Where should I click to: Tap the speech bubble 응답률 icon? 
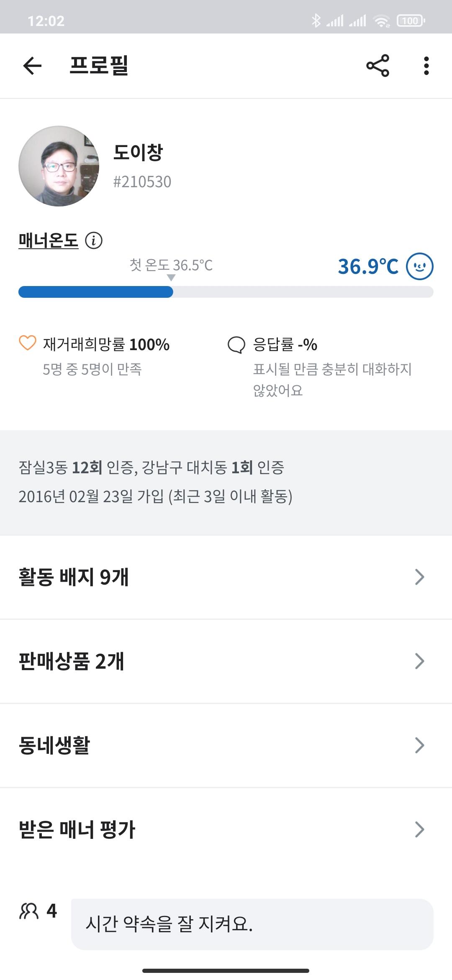[x=236, y=345]
